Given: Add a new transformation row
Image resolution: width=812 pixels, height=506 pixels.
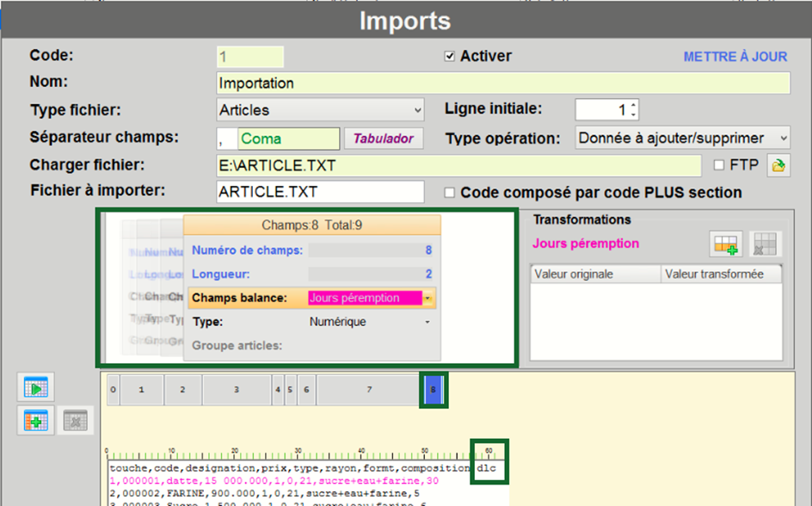Looking at the screenshot, I should pyautogui.click(x=726, y=244).
